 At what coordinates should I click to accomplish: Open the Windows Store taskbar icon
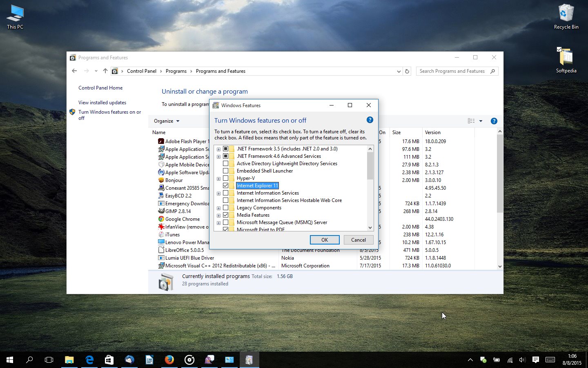point(109,360)
